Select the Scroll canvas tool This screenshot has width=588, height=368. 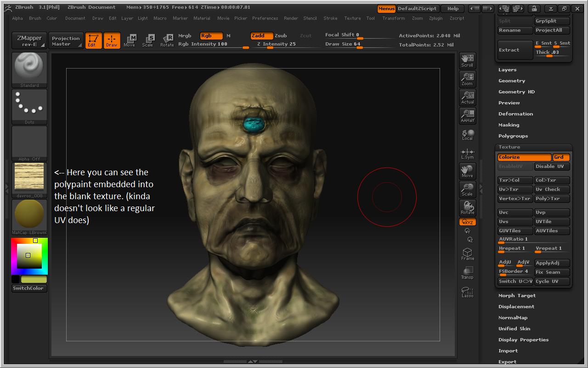coord(467,60)
